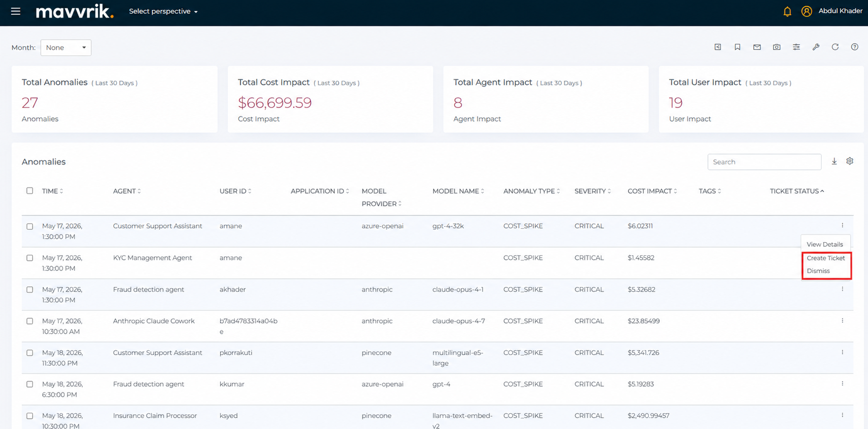Click the KYC Management Agent cell
The height and width of the screenshot is (429, 868).
[152, 258]
